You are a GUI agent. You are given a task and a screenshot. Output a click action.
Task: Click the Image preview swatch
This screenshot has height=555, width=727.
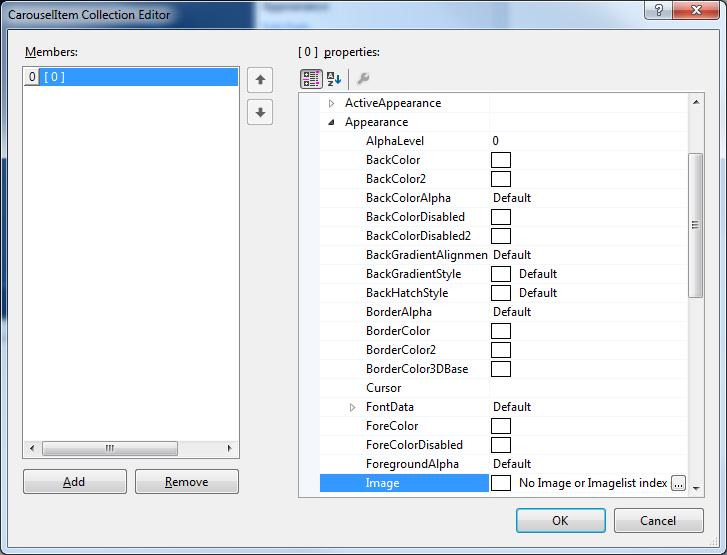(x=501, y=483)
